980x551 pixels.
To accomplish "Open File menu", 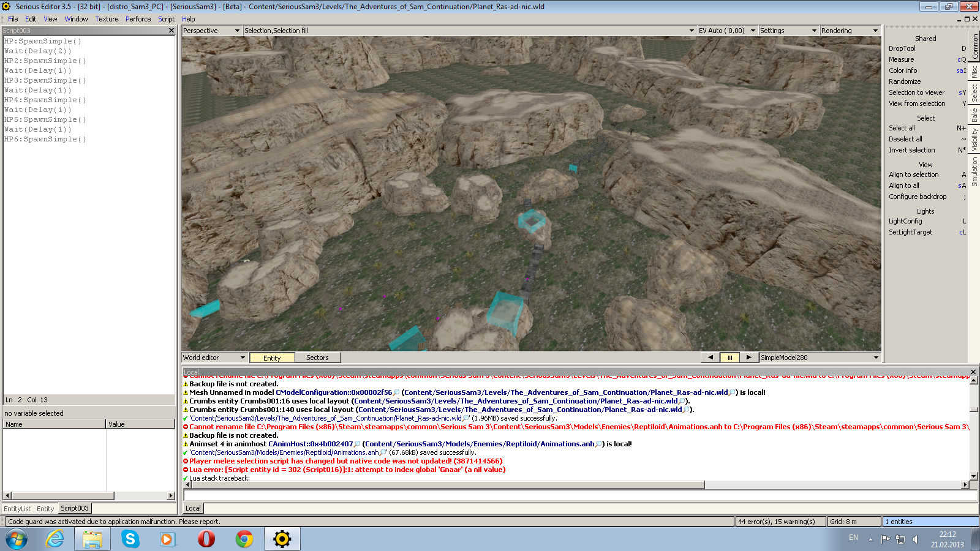I will [13, 19].
